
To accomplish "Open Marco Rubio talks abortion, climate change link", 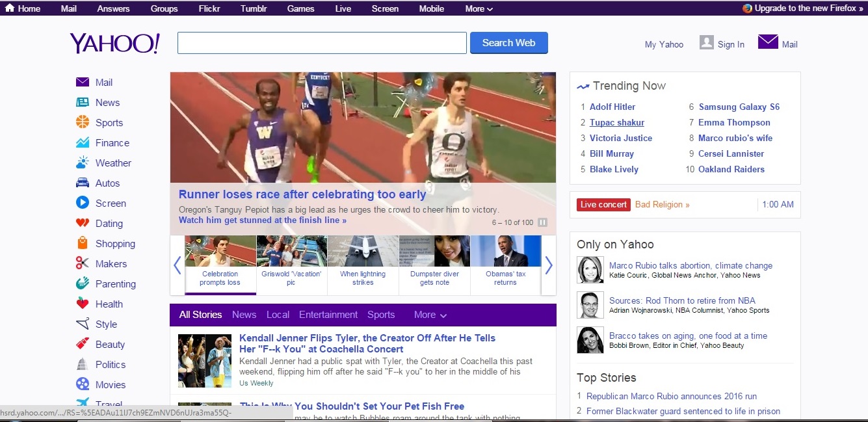I will click(x=690, y=265).
